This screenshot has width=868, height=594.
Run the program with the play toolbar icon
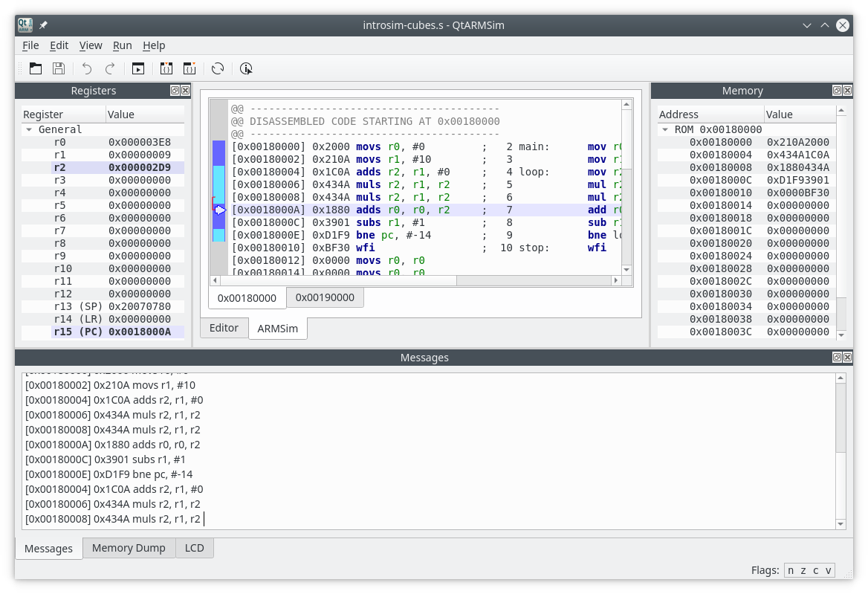[x=138, y=68]
